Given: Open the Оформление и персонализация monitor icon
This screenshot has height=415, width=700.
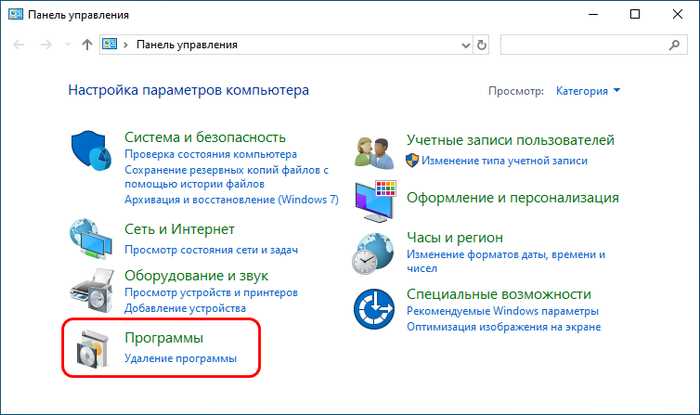Looking at the screenshot, I should [375, 201].
